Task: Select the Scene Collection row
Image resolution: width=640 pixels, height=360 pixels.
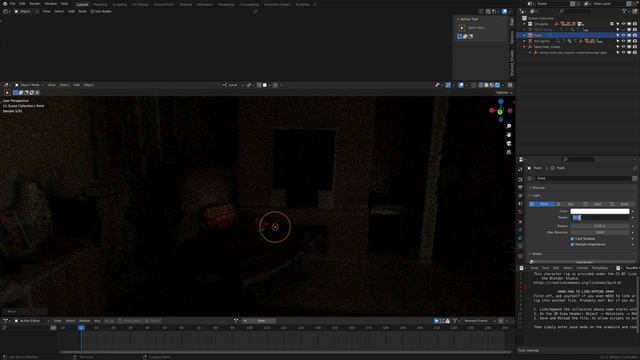Action: (x=541, y=18)
